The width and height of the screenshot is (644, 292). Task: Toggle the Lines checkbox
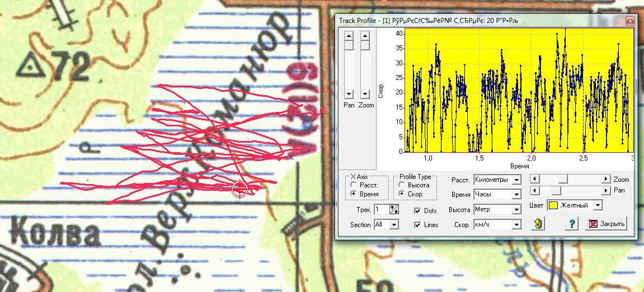pyautogui.click(x=417, y=224)
